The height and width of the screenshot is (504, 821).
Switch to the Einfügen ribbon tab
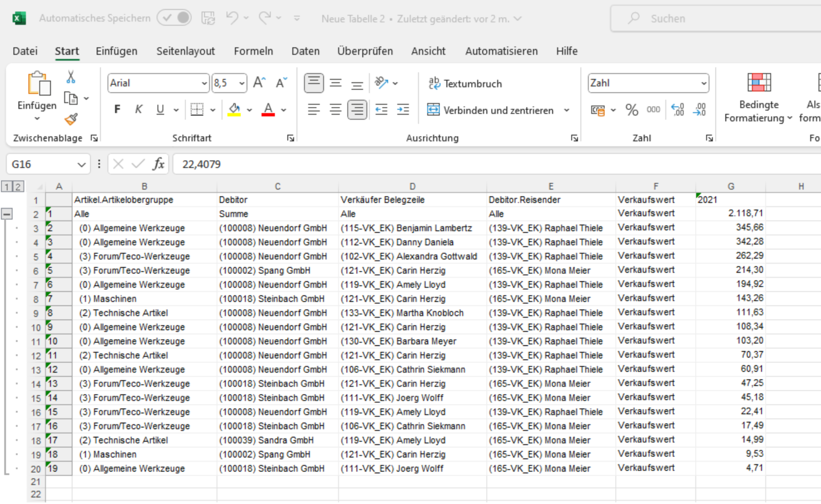[116, 51]
